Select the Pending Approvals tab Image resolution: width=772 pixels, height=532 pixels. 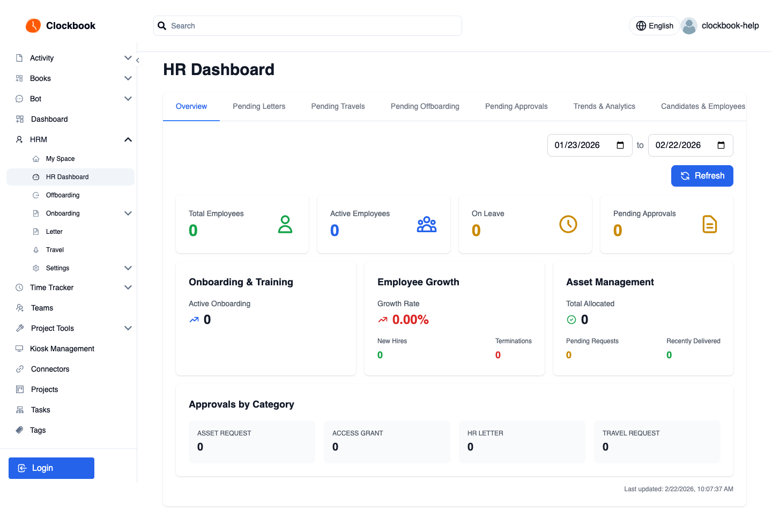pyautogui.click(x=516, y=106)
